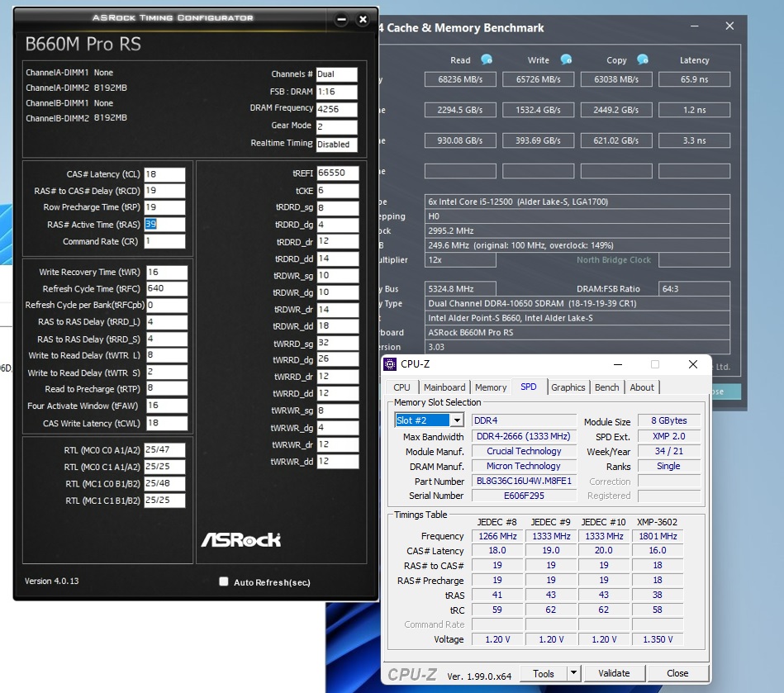Click the memory Write value 65726 MB/s
This screenshot has height=693, width=784.
tap(538, 79)
